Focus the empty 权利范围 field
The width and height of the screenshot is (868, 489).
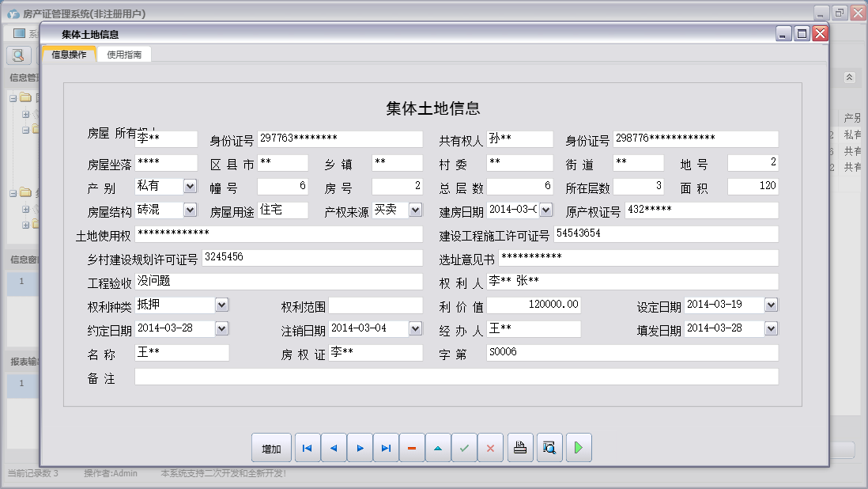[376, 305]
